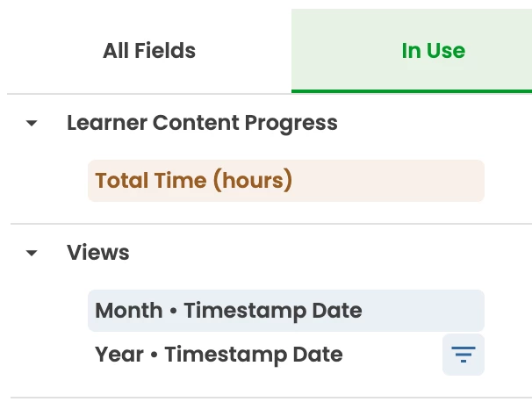Choose the Month • Timestamp Date field
This screenshot has width=532, height=409.
286,311
